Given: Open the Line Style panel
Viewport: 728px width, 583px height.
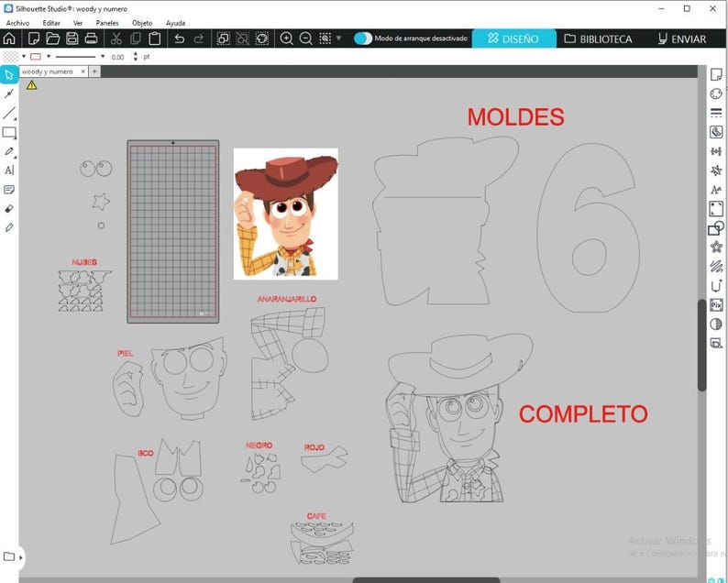Looking at the screenshot, I should (x=716, y=113).
